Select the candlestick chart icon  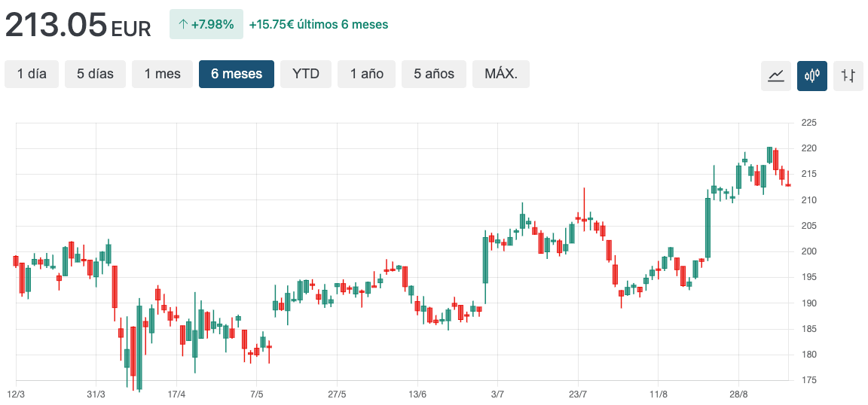(811, 75)
